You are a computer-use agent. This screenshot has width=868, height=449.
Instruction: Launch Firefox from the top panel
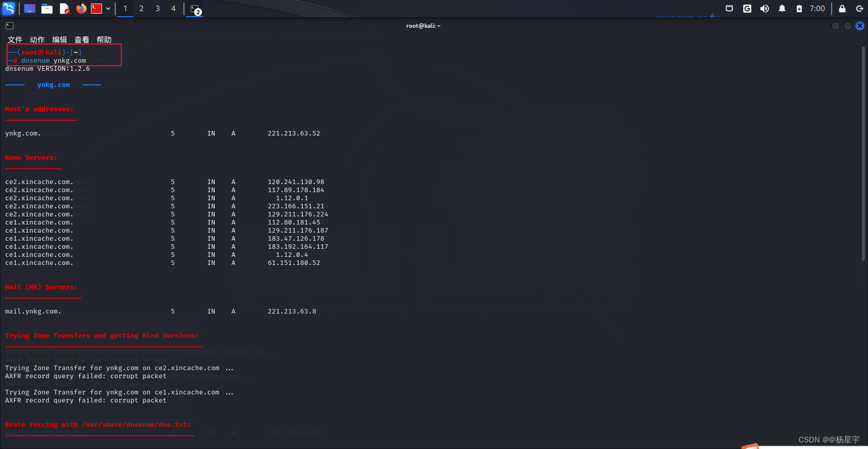(81, 9)
